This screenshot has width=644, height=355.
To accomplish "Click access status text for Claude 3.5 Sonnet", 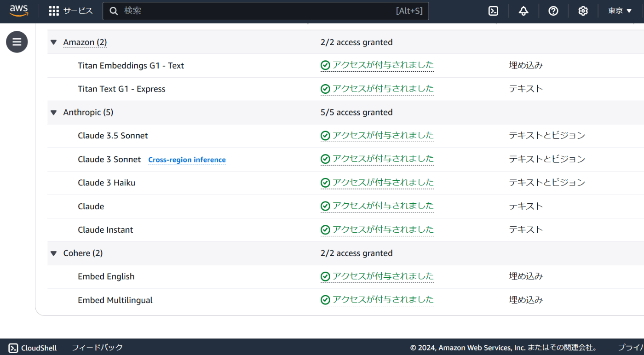I will (383, 135).
